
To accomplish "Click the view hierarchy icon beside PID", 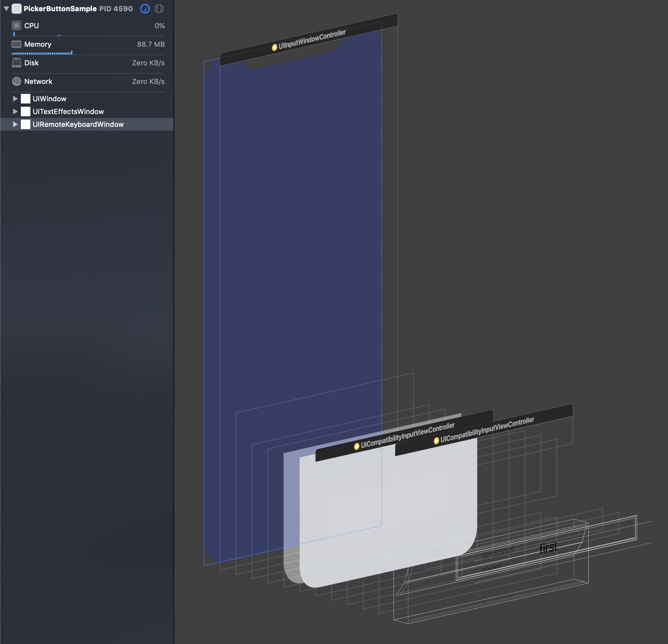I will (x=159, y=9).
